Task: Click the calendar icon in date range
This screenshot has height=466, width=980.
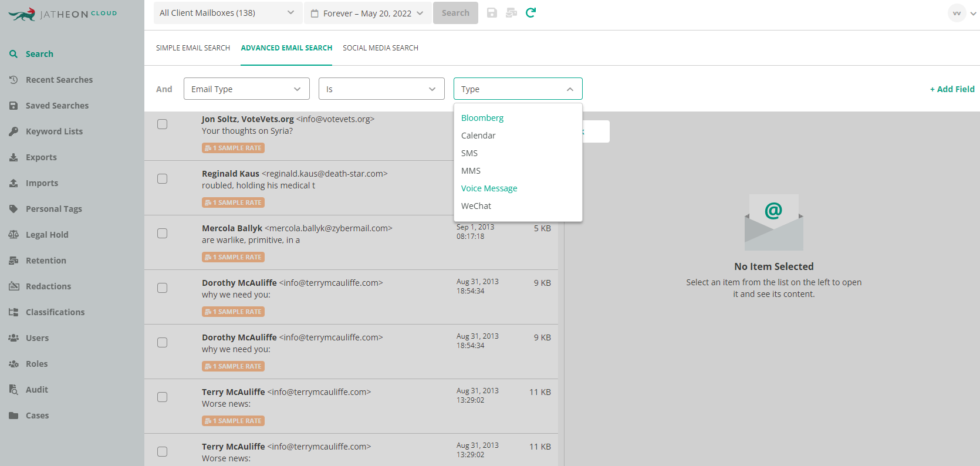Action: coord(315,13)
